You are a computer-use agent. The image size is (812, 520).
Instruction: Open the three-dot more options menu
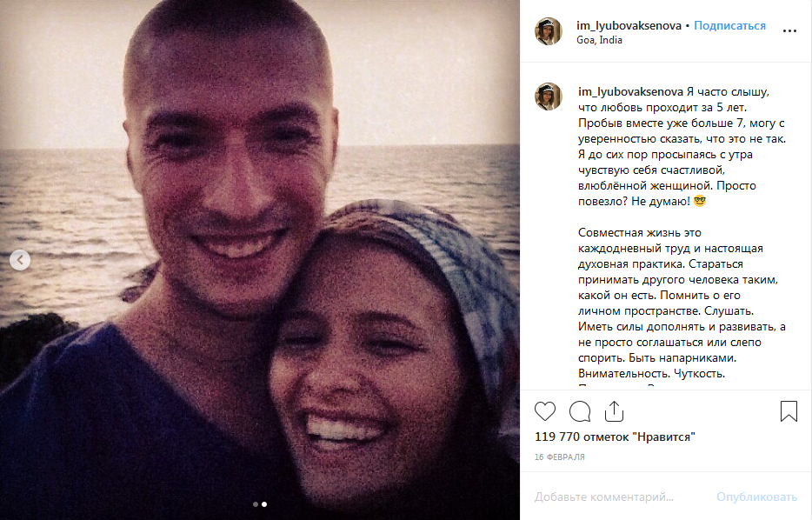[789, 31]
